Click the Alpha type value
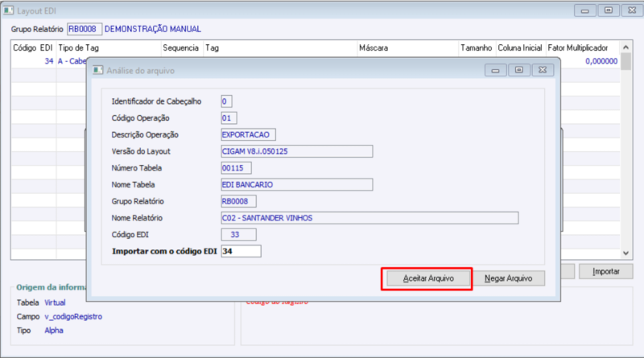 click(54, 331)
